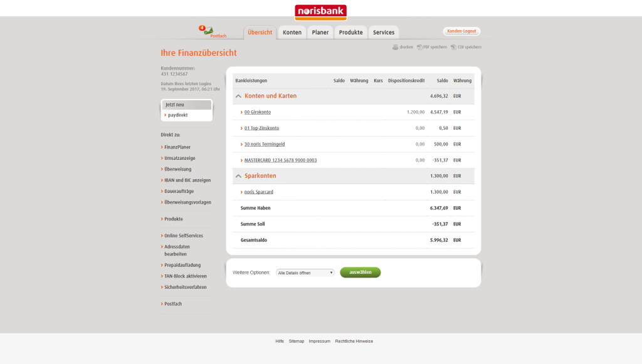
Task: Collapse the Sparkonten section
Action: (238, 176)
